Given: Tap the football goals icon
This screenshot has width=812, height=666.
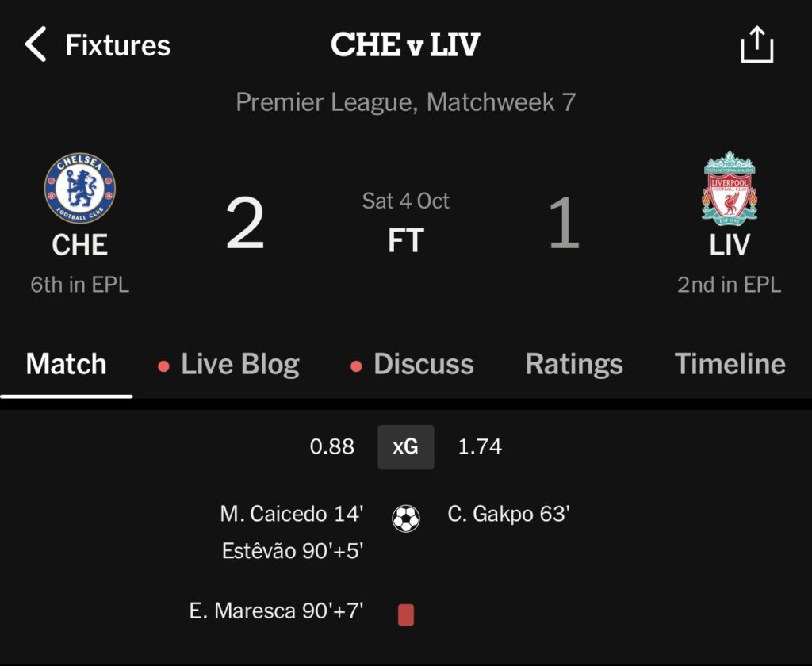Looking at the screenshot, I should [x=406, y=519].
